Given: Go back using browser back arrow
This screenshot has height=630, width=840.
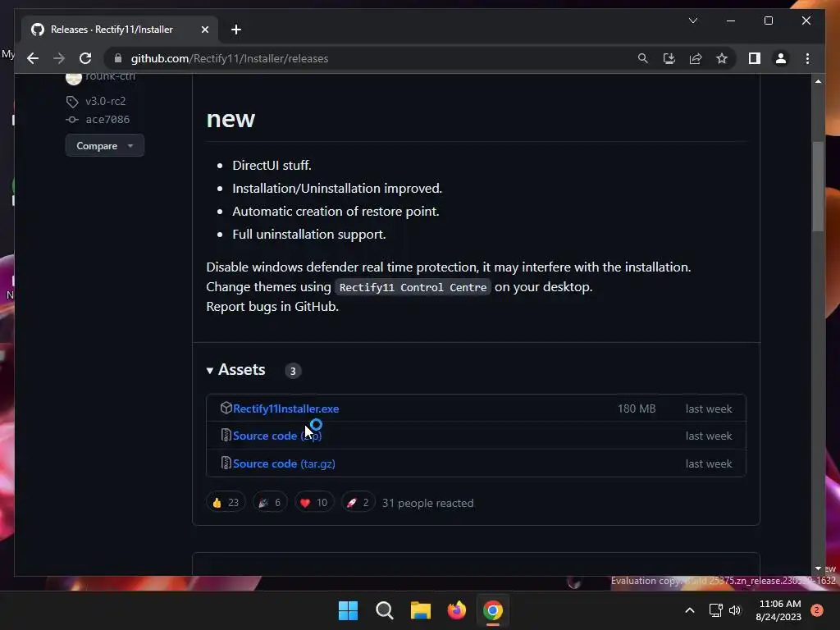Looking at the screenshot, I should click(x=33, y=58).
